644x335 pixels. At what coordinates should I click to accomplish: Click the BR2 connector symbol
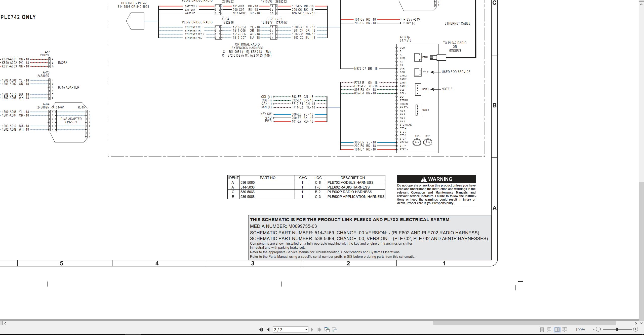click(428, 142)
